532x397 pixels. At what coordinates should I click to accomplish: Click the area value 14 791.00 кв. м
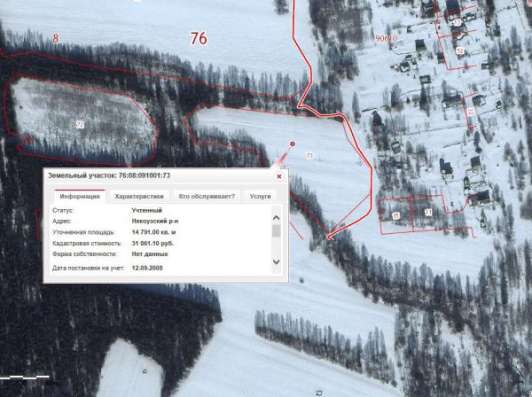pyautogui.click(x=154, y=232)
